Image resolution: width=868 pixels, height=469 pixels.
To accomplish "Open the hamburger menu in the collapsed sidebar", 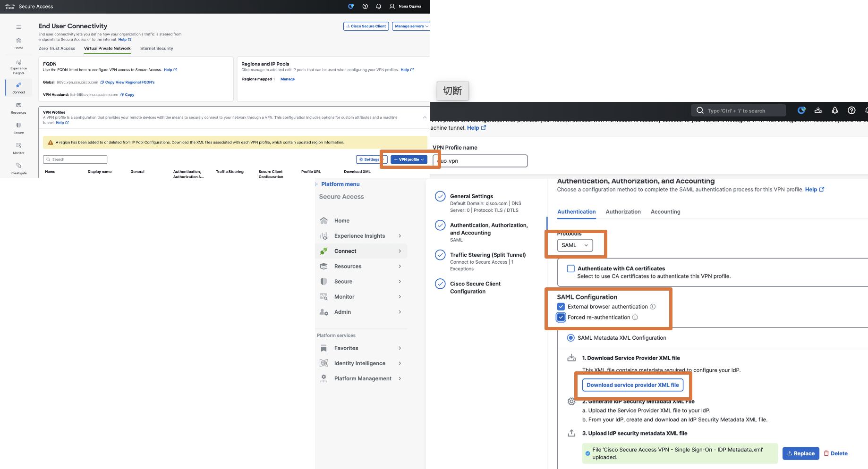I will [x=18, y=27].
